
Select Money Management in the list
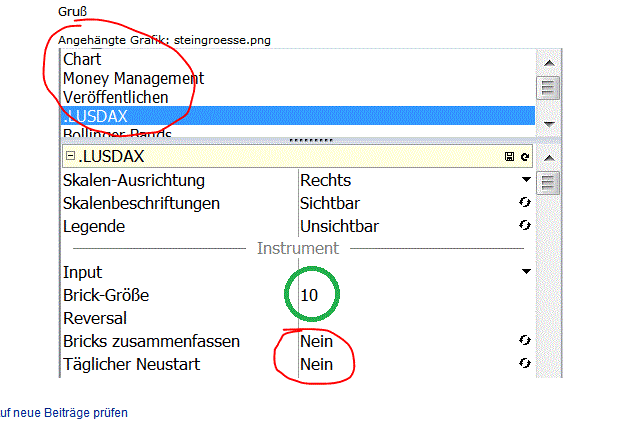[133, 78]
